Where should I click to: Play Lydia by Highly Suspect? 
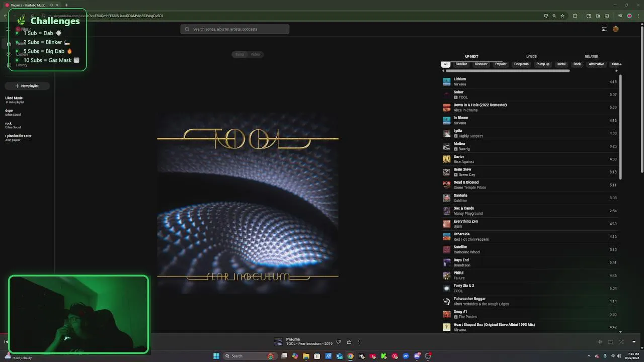click(x=530, y=133)
